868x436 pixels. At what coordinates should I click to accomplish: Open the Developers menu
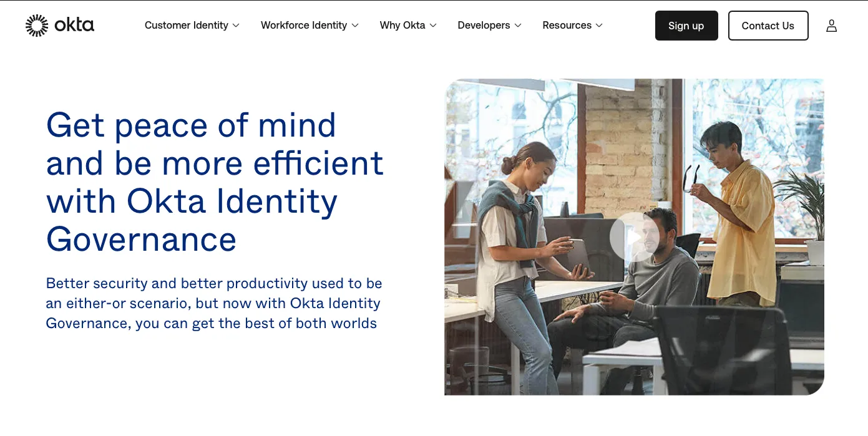point(490,26)
